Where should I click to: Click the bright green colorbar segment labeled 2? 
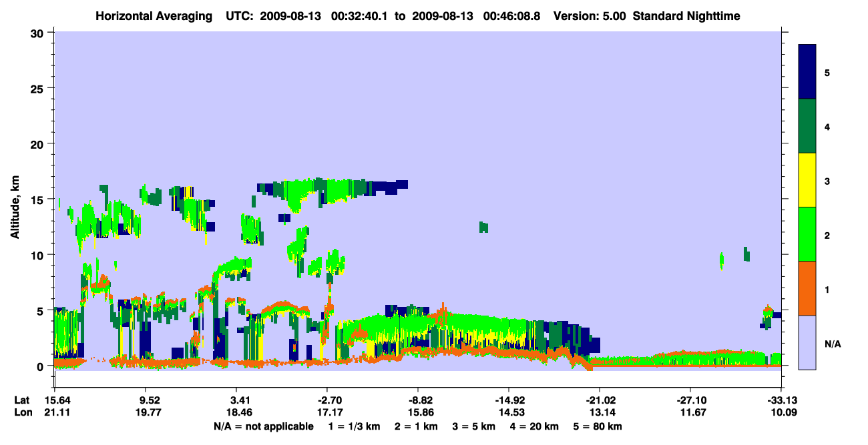tap(807, 234)
